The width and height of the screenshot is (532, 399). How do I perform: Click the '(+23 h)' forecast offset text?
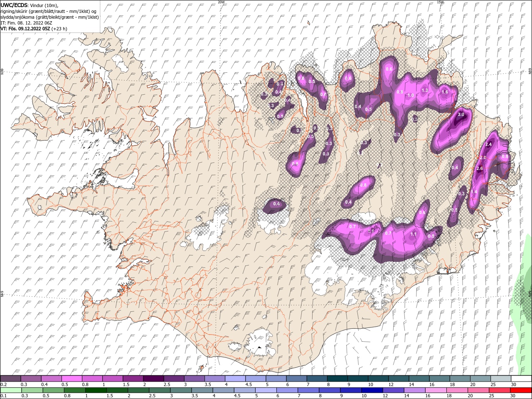pos(59,29)
